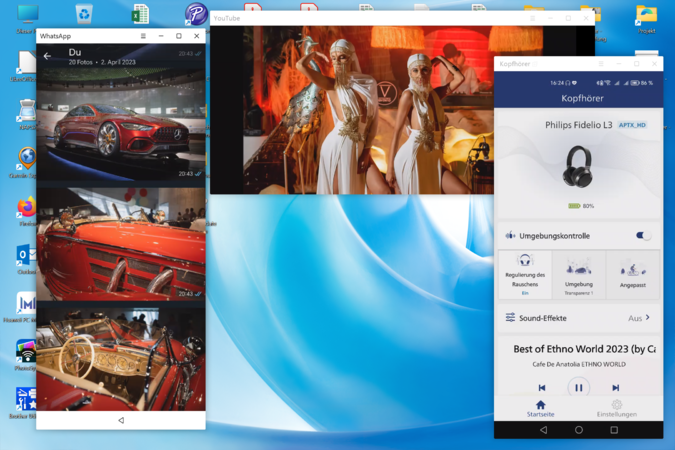Image resolution: width=675 pixels, height=450 pixels.
Task: Switch to the Startseite tab
Action: pyautogui.click(x=541, y=409)
